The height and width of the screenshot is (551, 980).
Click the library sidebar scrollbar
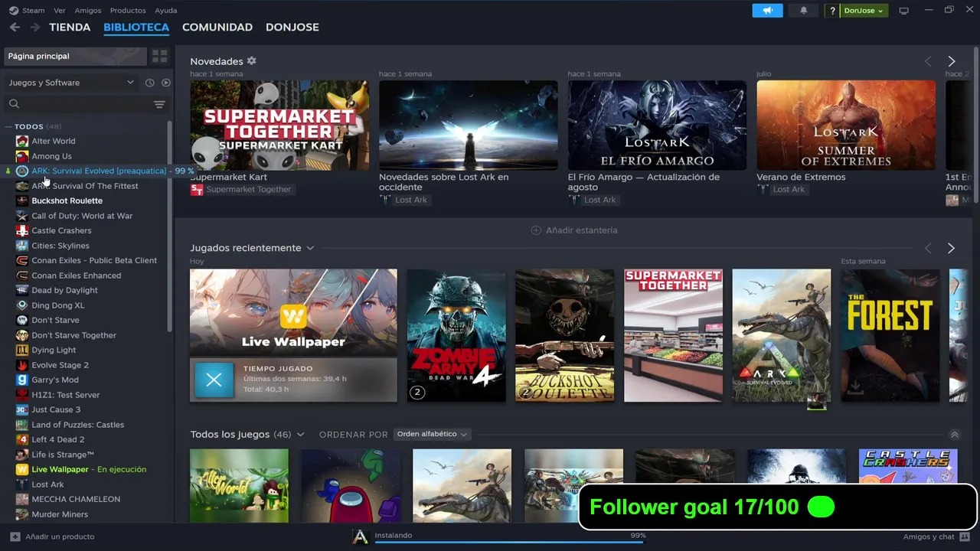tap(170, 227)
